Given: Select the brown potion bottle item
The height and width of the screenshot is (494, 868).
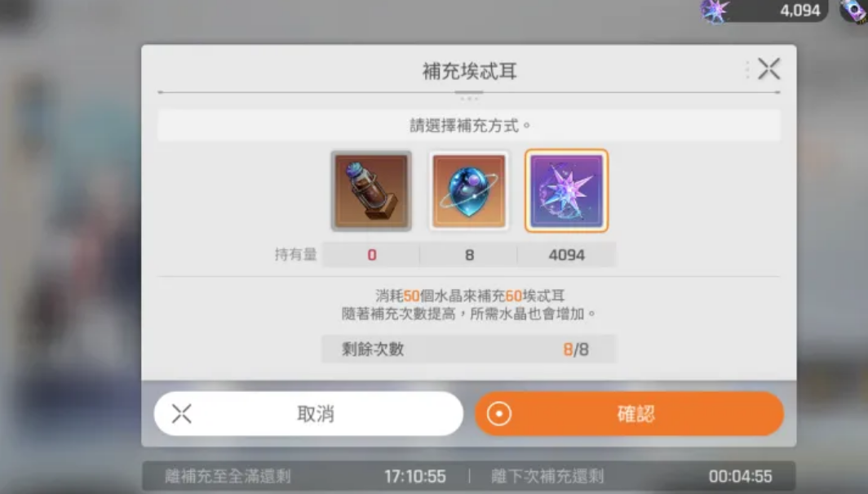Looking at the screenshot, I should pos(371,191).
